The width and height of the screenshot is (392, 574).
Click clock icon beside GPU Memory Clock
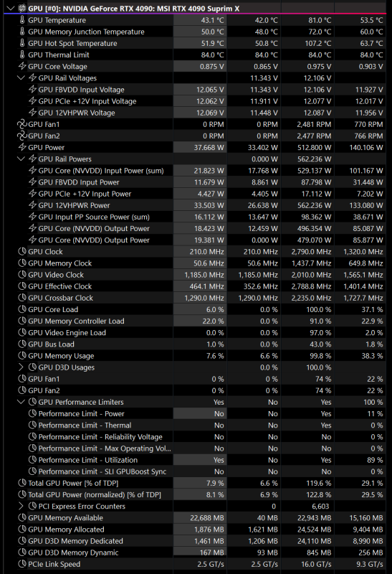tap(22, 263)
